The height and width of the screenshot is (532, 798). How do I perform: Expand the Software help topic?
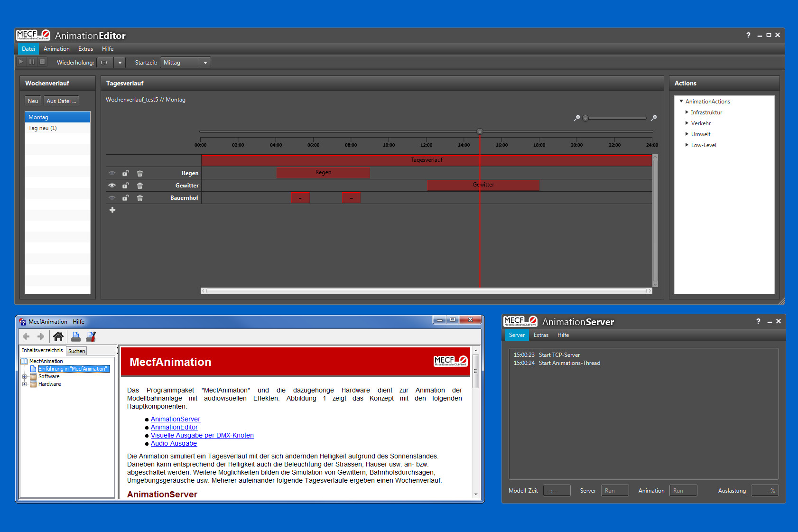(x=24, y=376)
